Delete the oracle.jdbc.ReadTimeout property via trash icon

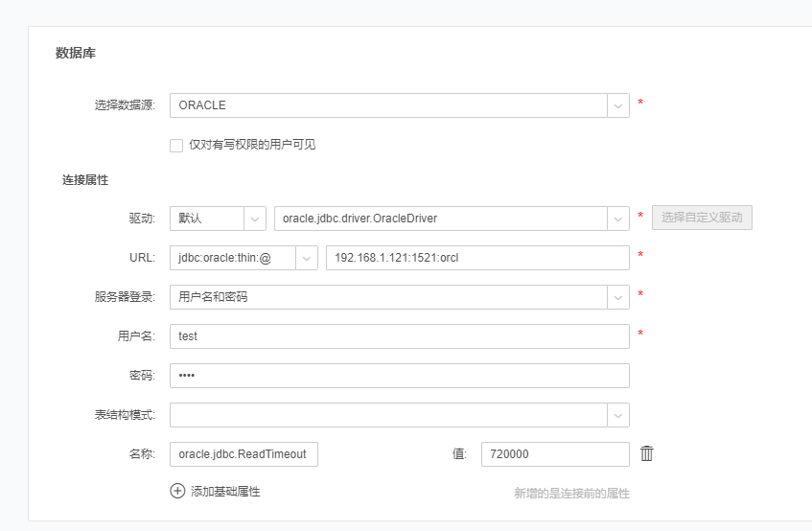coord(647,453)
